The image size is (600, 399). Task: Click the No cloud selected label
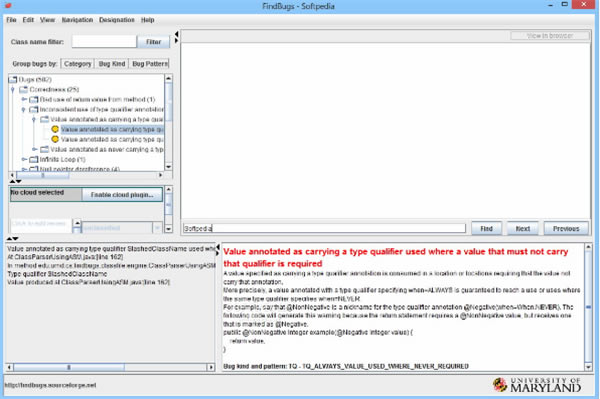(37, 192)
